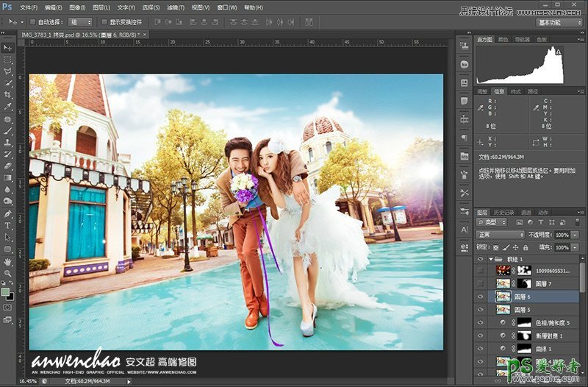
Task: Activate the Zoom magnifier tool
Action: pyautogui.click(x=8, y=273)
